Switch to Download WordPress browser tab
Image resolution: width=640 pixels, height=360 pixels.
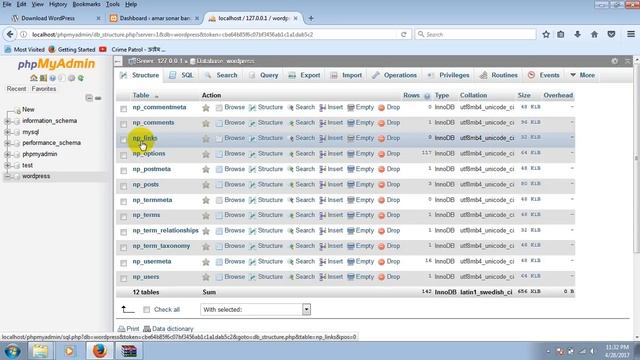coord(48,18)
